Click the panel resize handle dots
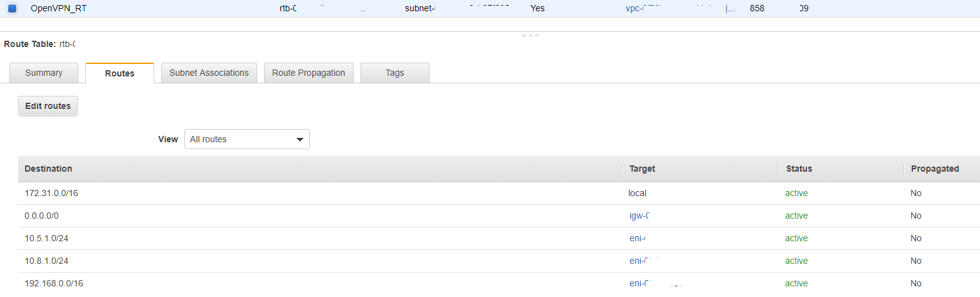980x297 pixels. pyautogui.click(x=530, y=35)
